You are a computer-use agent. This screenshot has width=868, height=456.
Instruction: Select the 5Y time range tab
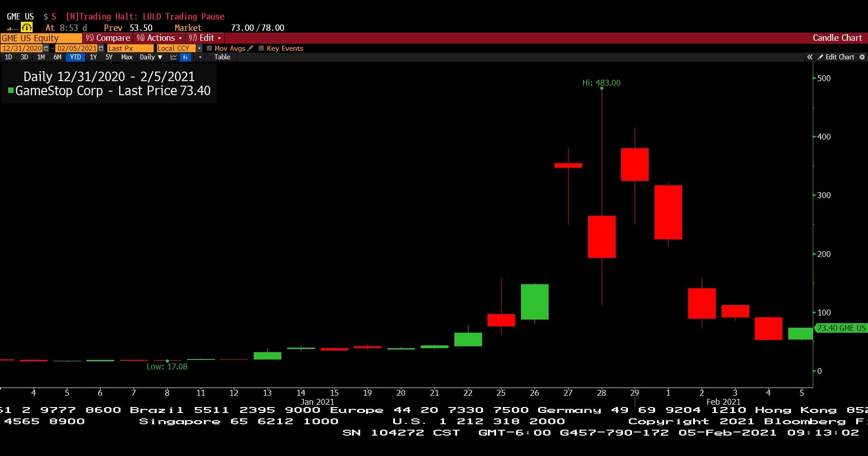[109, 57]
